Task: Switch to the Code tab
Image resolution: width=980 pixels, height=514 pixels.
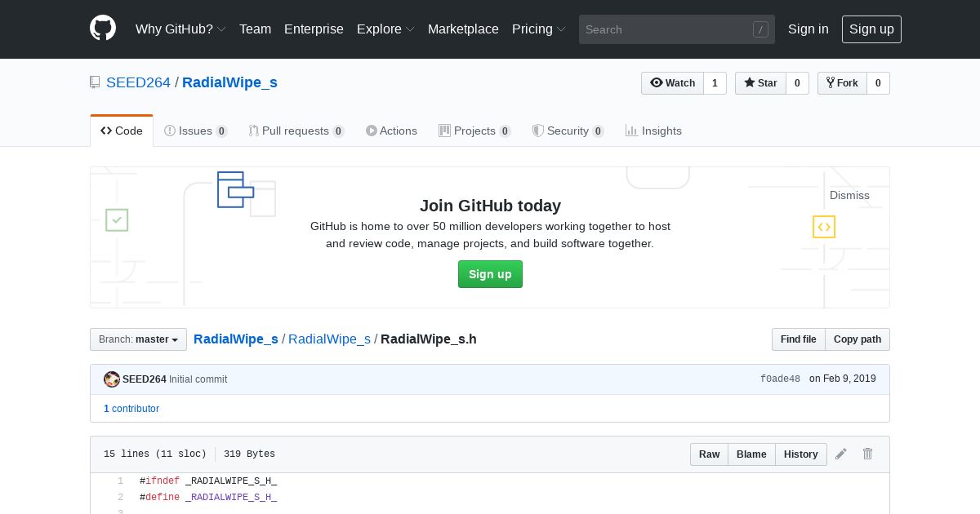Action: click(122, 131)
